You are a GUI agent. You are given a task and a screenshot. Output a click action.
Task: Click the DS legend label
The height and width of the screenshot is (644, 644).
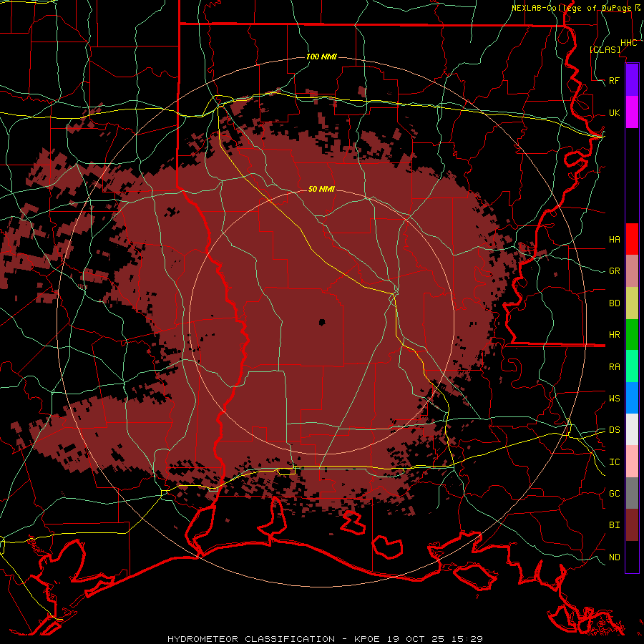(614, 430)
